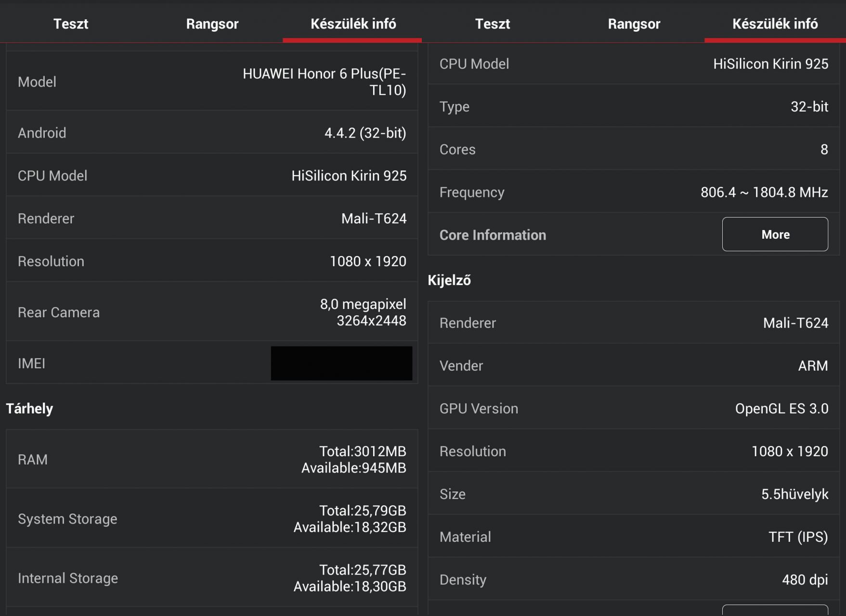
Task: Select the Density 480 dpi row
Action: pyautogui.click(x=633, y=579)
